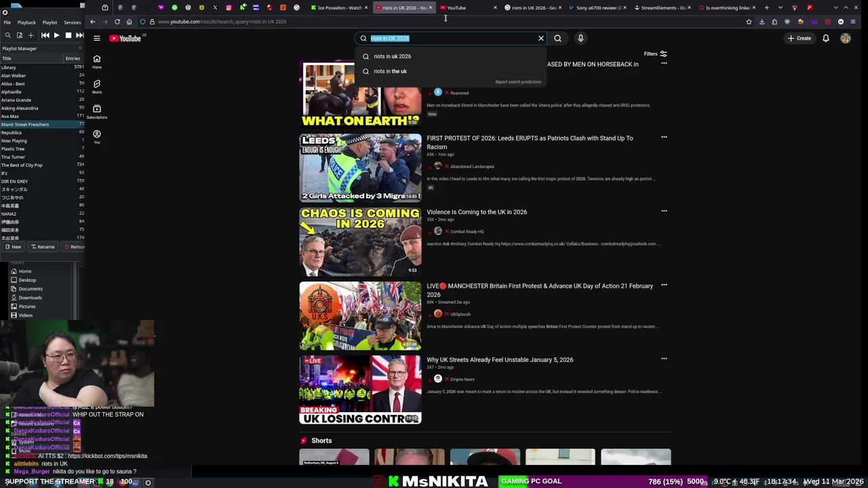Stop playback in the music player
The image size is (868, 488).
(68, 35)
